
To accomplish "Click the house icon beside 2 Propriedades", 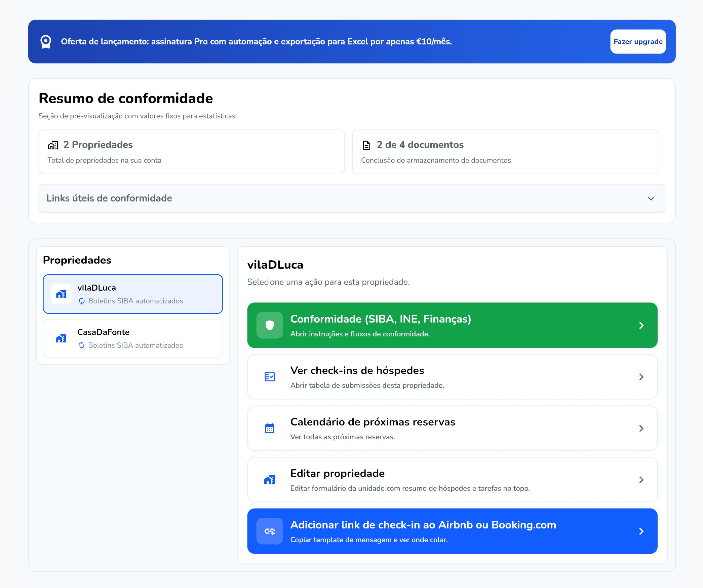I will tap(53, 145).
